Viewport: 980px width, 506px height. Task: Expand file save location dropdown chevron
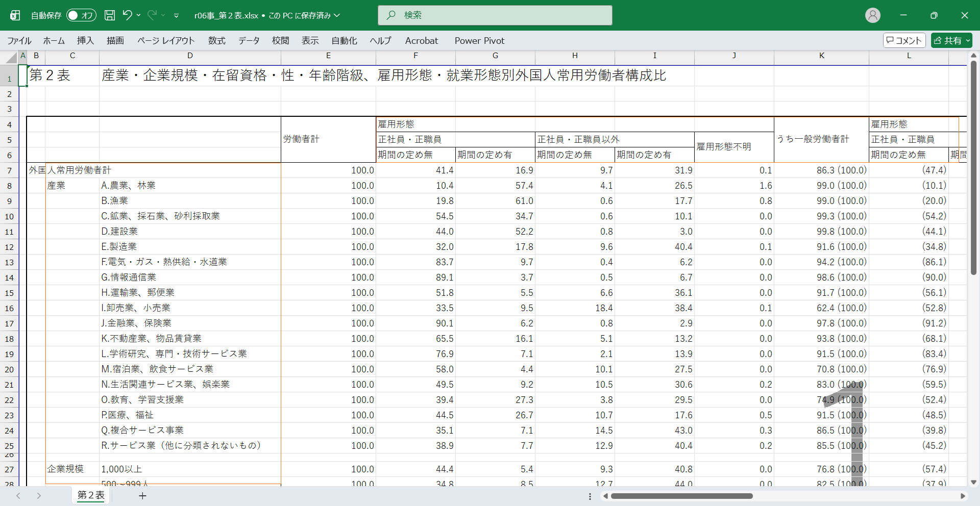tap(337, 16)
